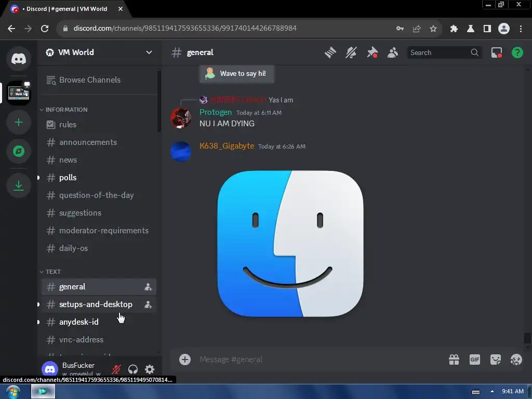
Task: Select the VM World server icon
Action: (19, 92)
